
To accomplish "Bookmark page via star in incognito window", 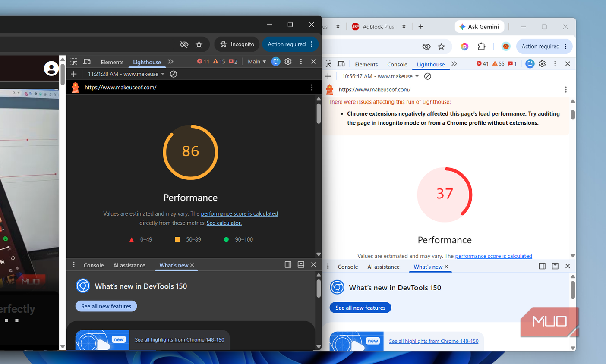I will [x=199, y=44].
